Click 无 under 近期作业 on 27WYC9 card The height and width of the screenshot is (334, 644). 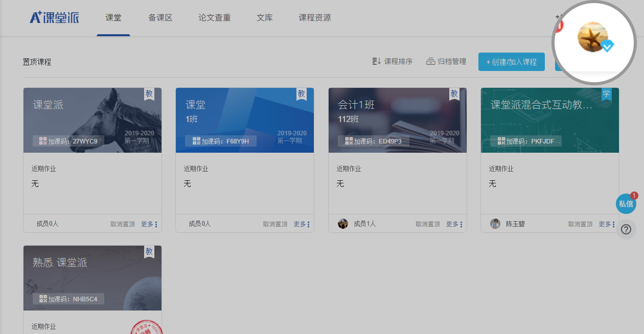tap(35, 183)
